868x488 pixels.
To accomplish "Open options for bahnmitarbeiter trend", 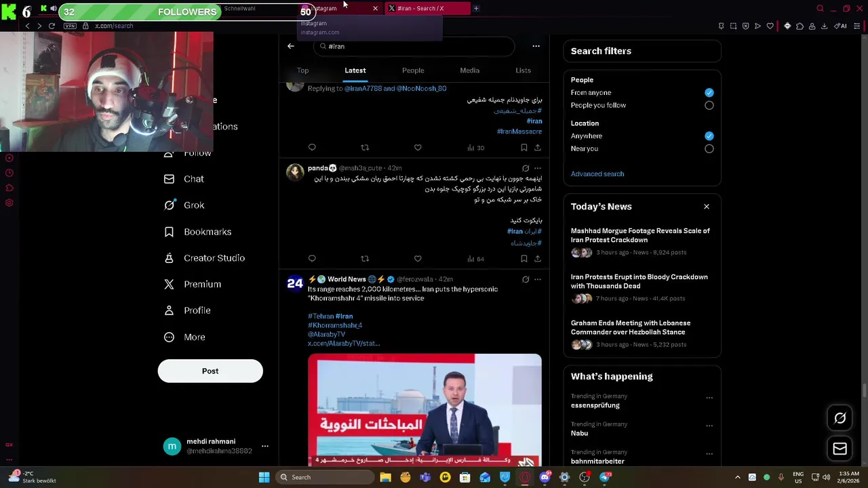I will [x=709, y=453].
